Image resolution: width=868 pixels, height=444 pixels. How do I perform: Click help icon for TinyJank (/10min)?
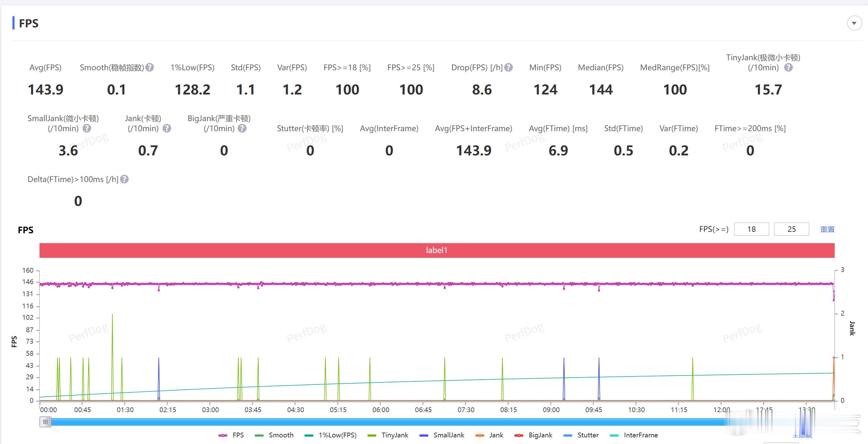(788, 67)
